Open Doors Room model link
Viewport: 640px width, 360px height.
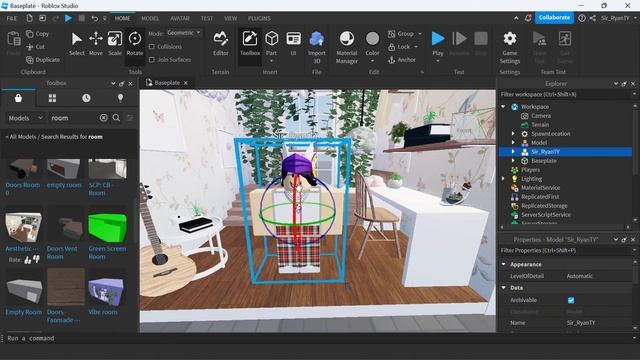click(x=23, y=189)
